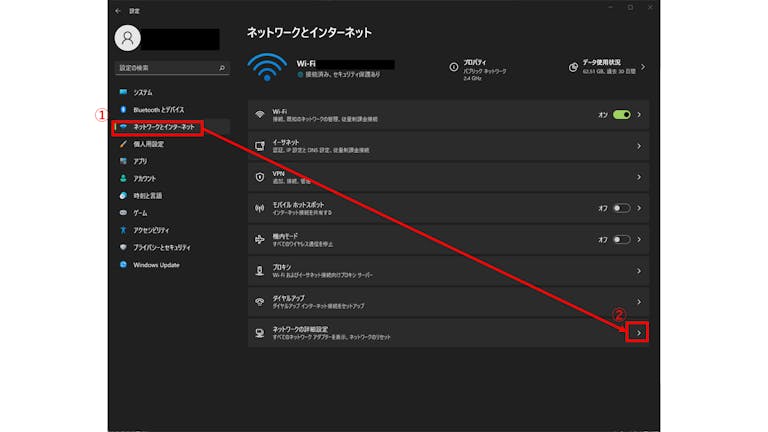768x432 pixels.
Task: Click the プライバシーとセキュリティ shield icon
Action: [x=123, y=247]
